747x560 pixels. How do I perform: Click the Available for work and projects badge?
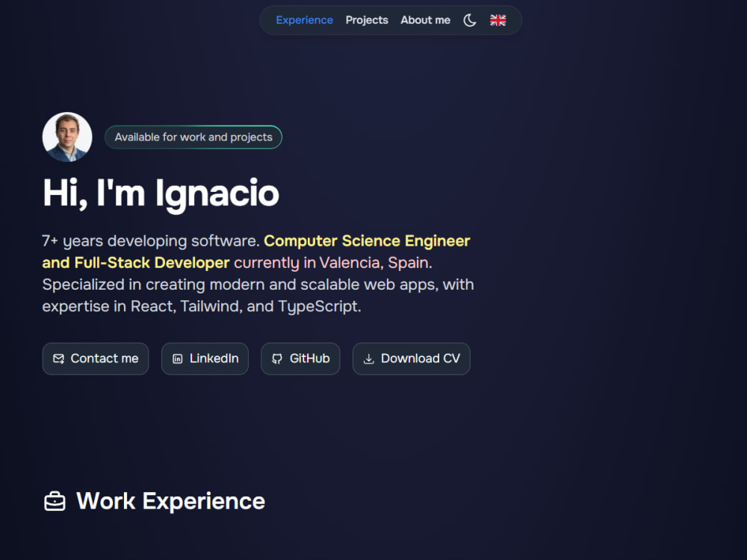tap(193, 137)
